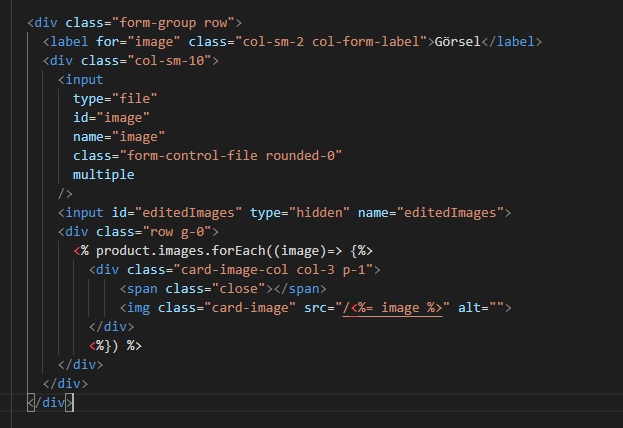Click the "row g-0" class value

click(177, 232)
